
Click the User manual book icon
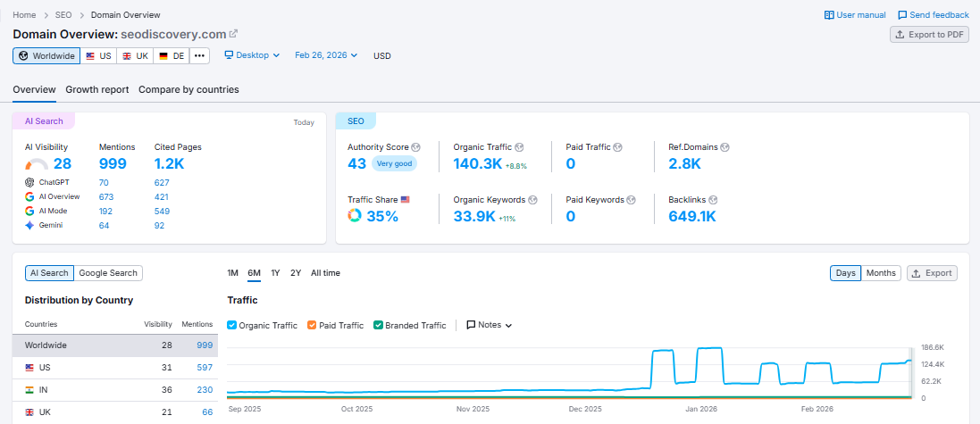[829, 15]
